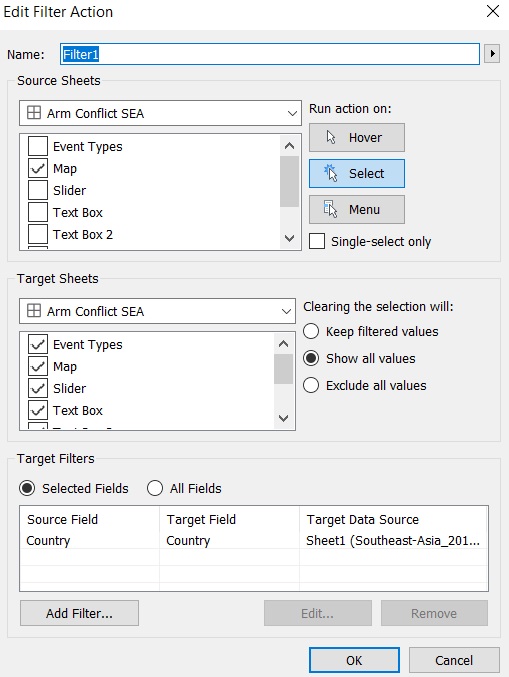Expand the Source Sheets Arm Conflict SEA dropdown

[160, 113]
